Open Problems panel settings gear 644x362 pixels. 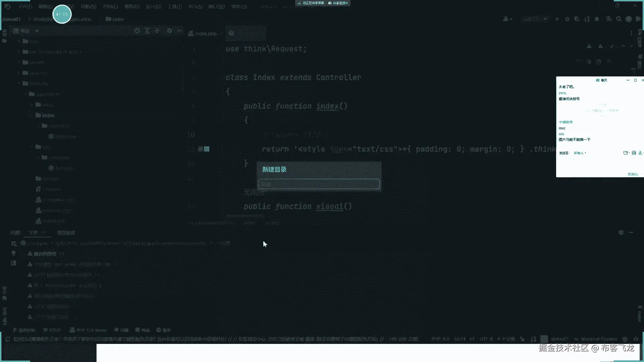point(621,232)
